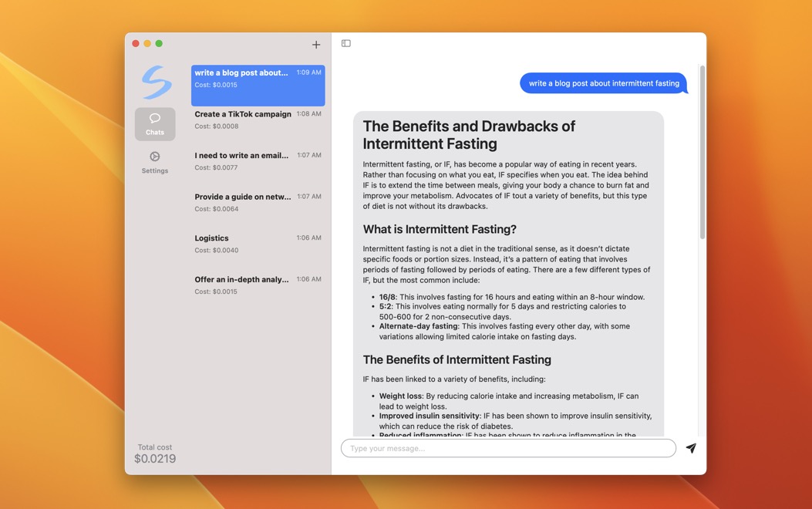Click the 'Total cost' label
Image resolution: width=812 pixels, height=509 pixels.
[155, 447]
